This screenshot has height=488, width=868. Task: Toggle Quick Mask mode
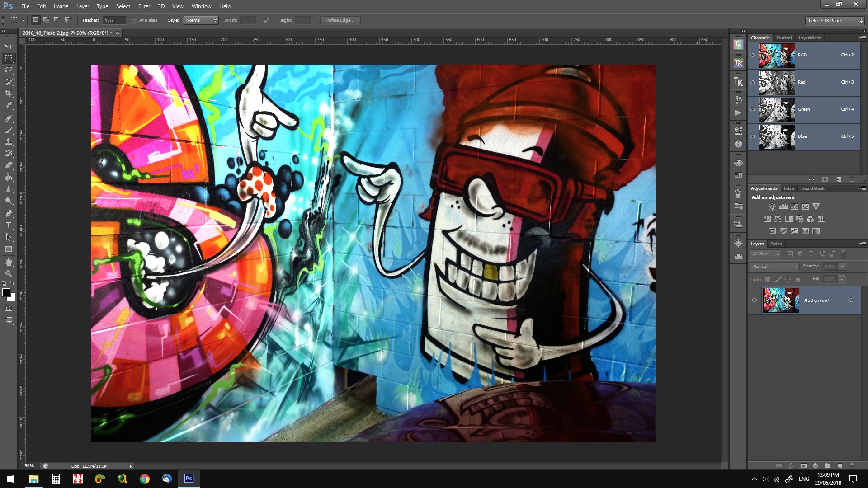tap(8, 308)
